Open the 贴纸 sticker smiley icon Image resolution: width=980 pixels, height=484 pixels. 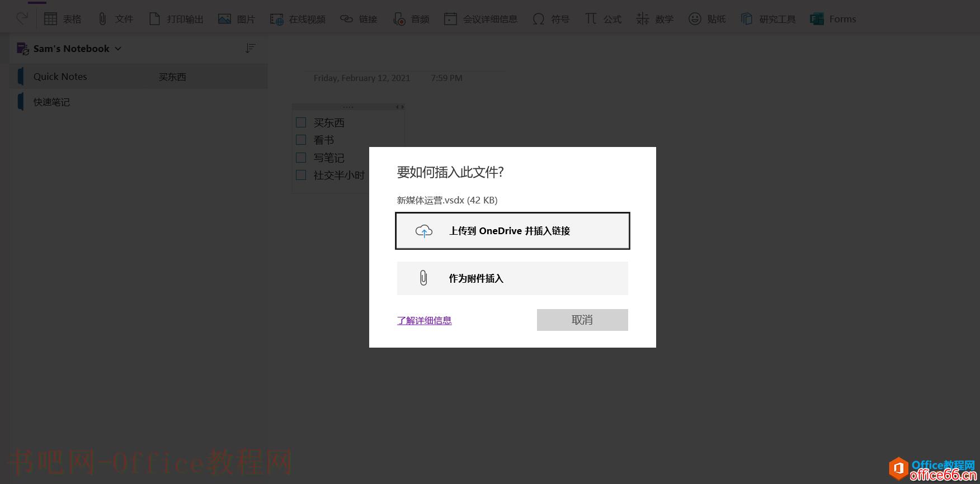click(x=695, y=19)
